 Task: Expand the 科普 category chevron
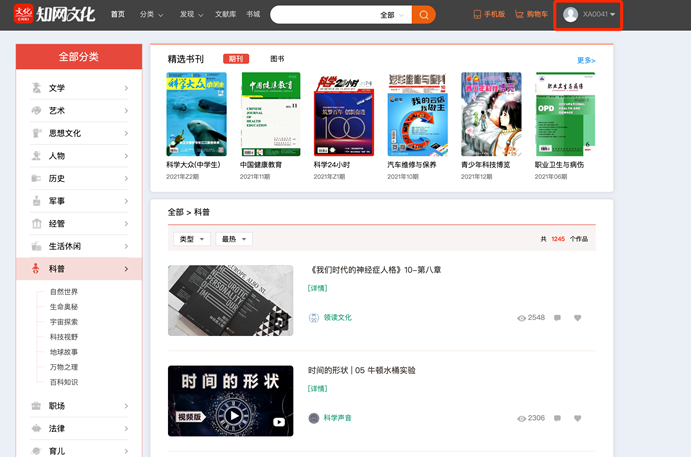coord(126,269)
